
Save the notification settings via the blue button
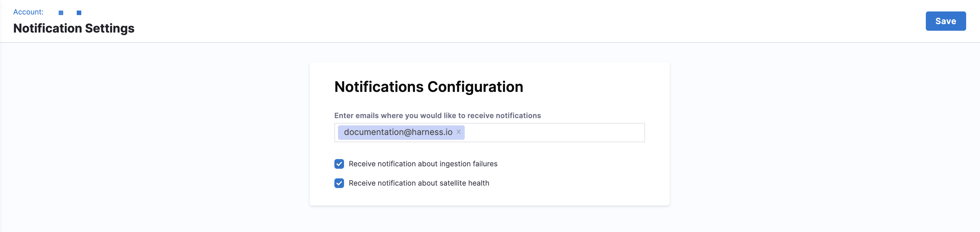945,21
